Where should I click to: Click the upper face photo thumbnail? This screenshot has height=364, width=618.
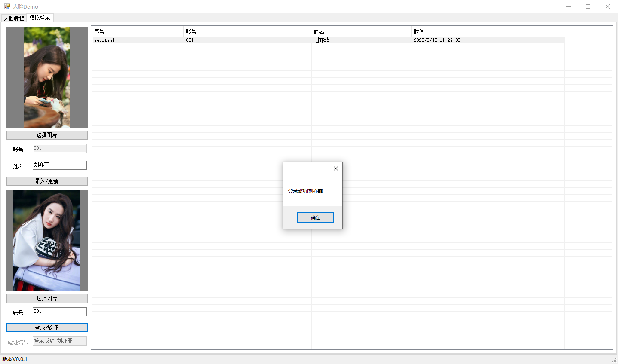coord(47,77)
